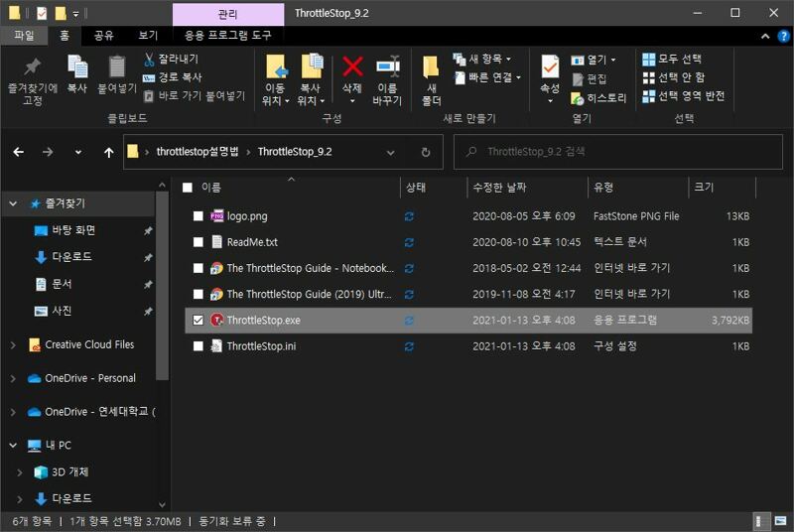The height and width of the screenshot is (532, 794).
Task: Sort by 상태 column header
Action: [x=434, y=188]
